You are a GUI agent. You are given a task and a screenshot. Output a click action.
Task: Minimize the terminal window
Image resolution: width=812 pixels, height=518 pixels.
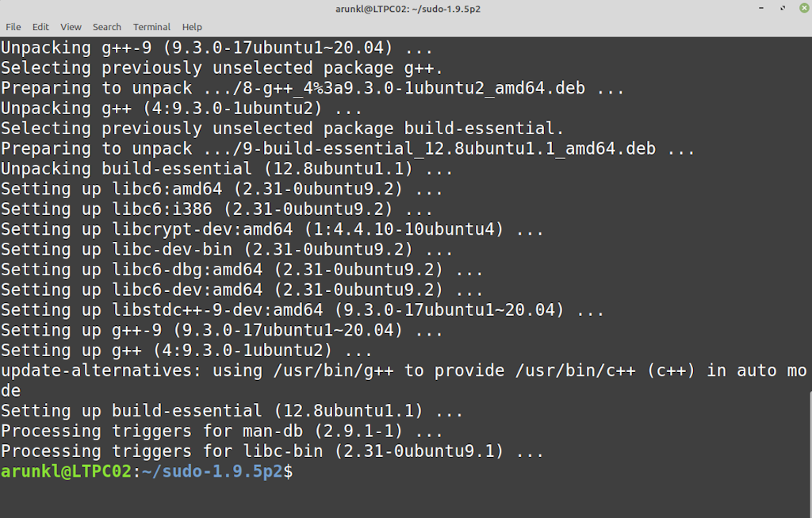[761, 8]
